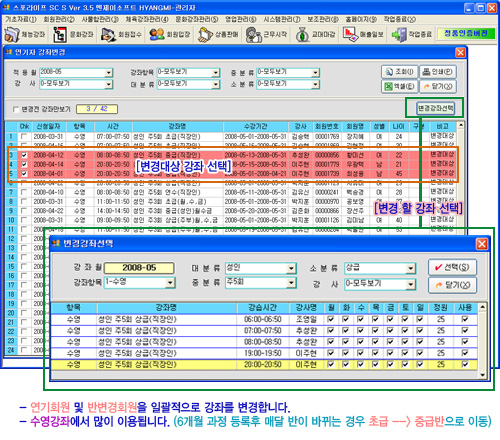Click the 강좌월 2008-05 field

coord(139,268)
